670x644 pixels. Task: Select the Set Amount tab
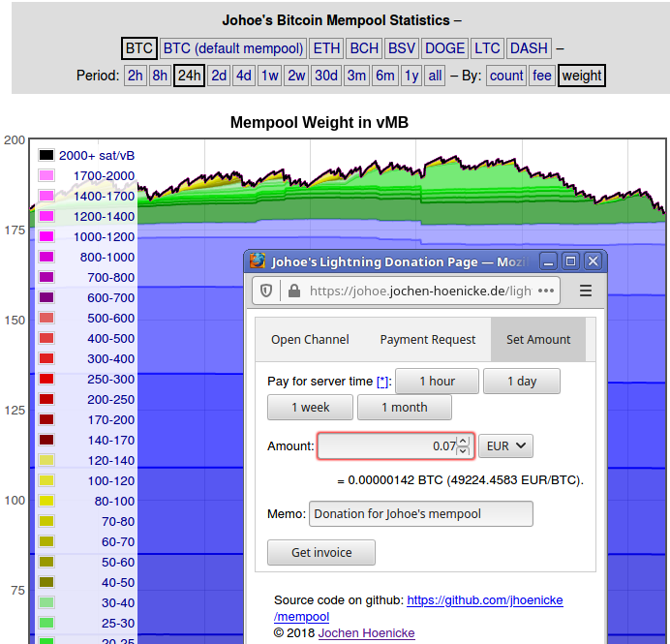coord(538,340)
